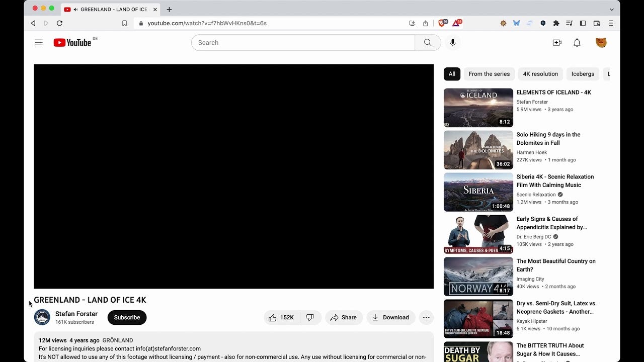This screenshot has height=362, width=644.
Task: Open the dry suit kayak thumbnail
Action: click(478, 319)
